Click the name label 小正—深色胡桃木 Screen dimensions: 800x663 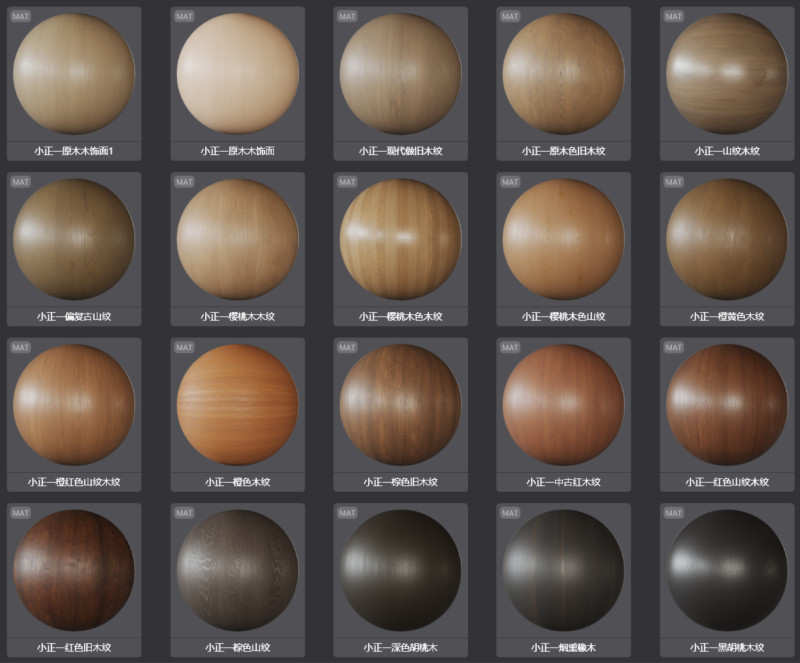tap(401, 647)
